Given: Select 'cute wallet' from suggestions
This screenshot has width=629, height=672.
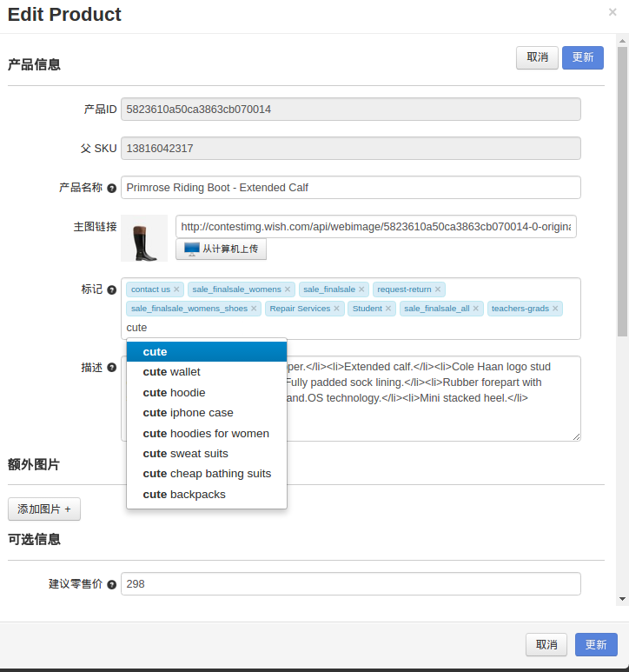Looking at the screenshot, I should click(171, 372).
